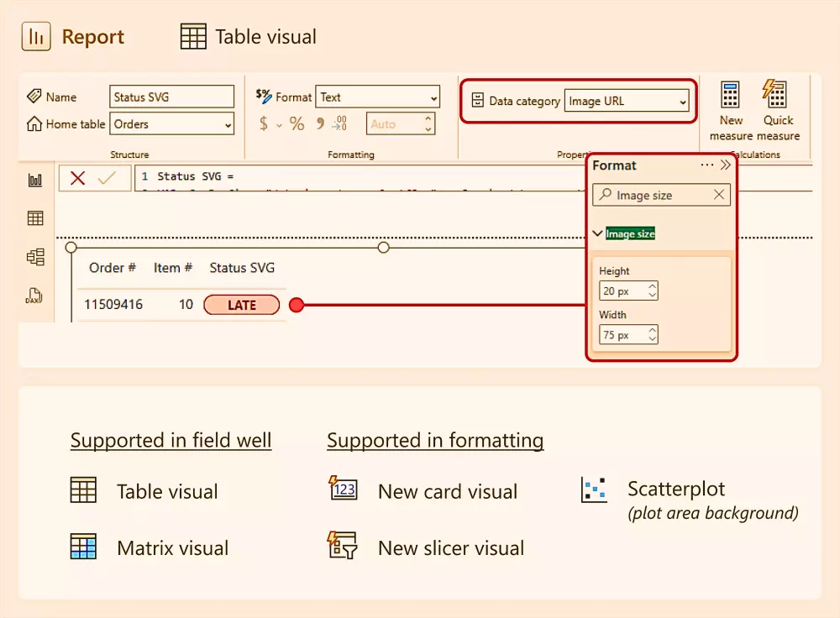Apply percentage formatting
The width and height of the screenshot is (840, 618).
pyautogui.click(x=296, y=123)
